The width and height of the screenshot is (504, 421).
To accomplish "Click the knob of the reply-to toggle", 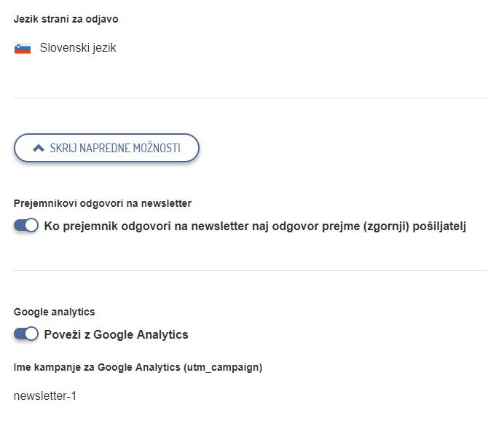I will (31, 226).
